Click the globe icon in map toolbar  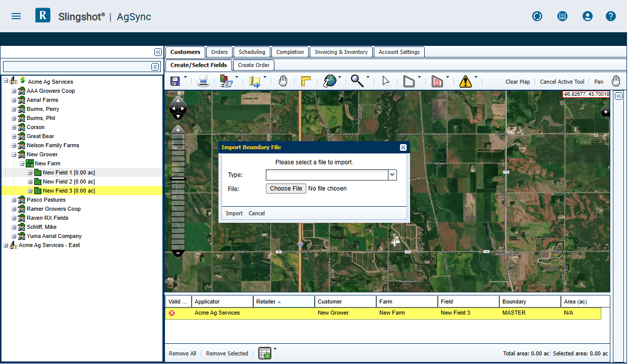[x=330, y=81]
